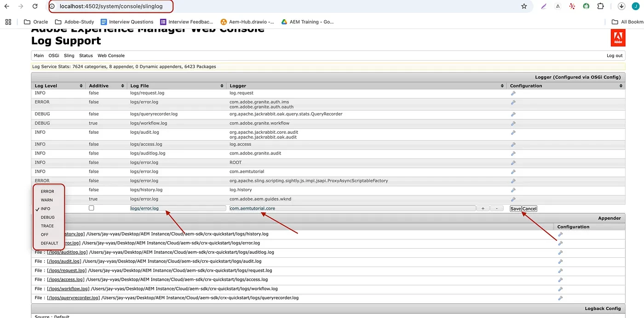Sort table by Additive column
644x318 pixels.
tap(107, 86)
